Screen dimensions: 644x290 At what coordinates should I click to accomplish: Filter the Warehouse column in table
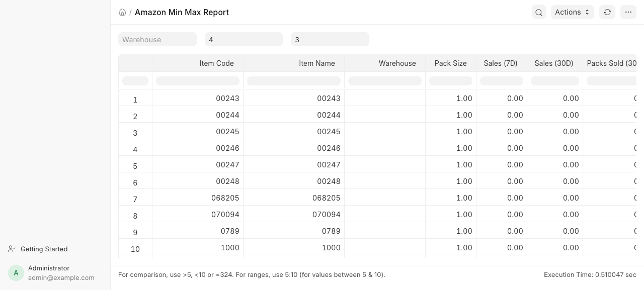[x=385, y=81]
